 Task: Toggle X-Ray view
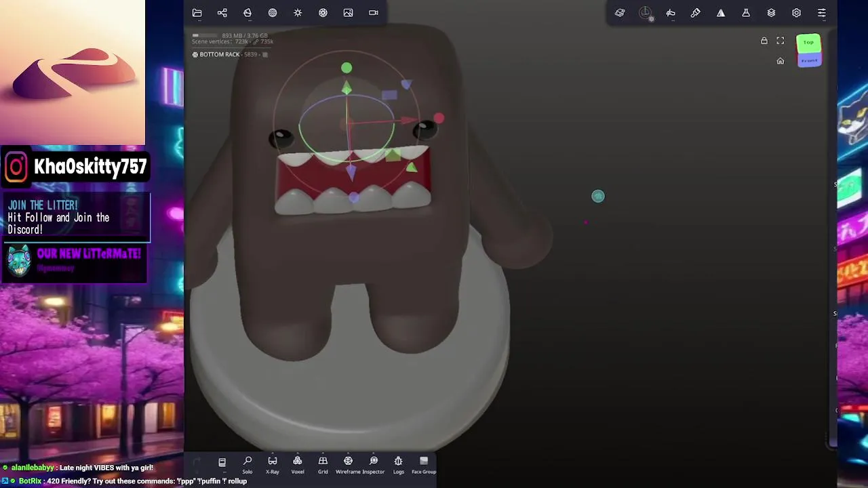pyautogui.click(x=273, y=465)
